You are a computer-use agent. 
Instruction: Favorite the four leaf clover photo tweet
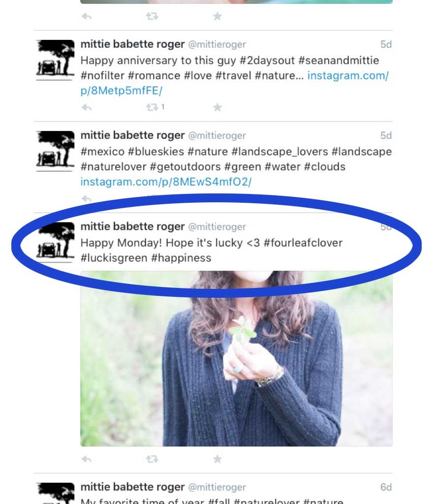click(217, 459)
